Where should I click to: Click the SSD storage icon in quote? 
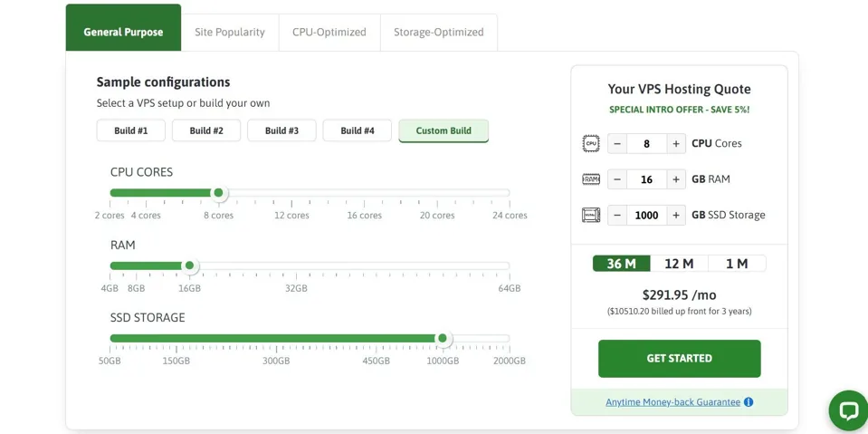coord(591,215)
